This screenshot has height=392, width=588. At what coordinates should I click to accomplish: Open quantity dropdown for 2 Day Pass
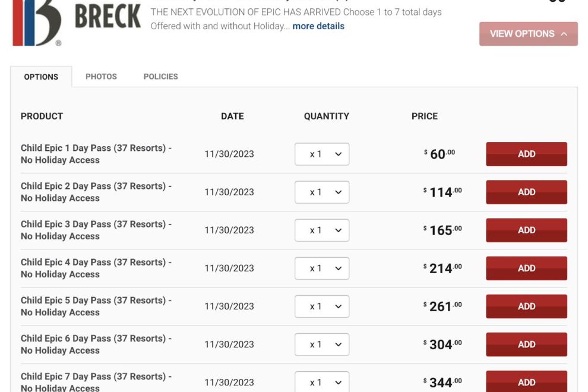(x=322, y=192)
